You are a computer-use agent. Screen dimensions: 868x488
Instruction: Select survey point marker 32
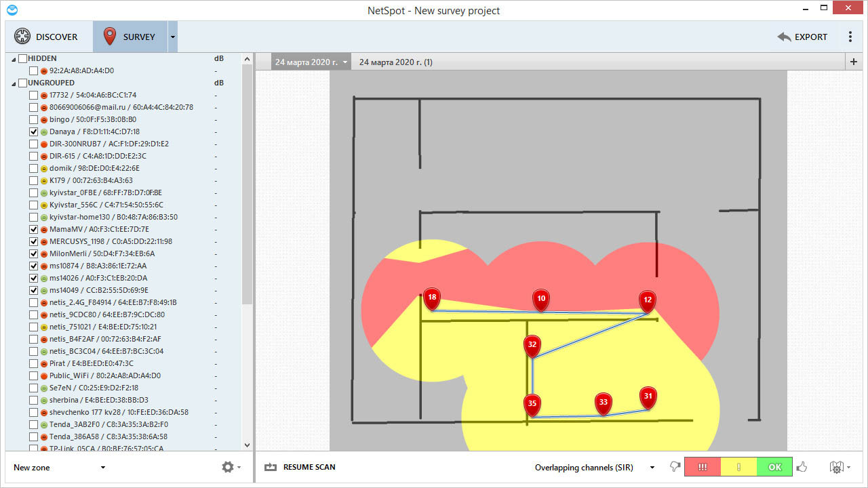[532, 346]
